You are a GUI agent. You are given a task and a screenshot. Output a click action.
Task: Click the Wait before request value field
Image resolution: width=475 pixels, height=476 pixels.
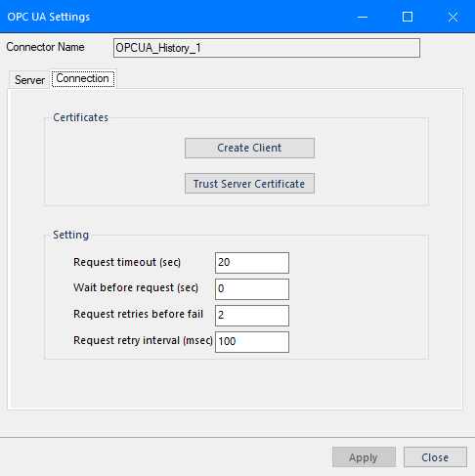click(252, 289)
